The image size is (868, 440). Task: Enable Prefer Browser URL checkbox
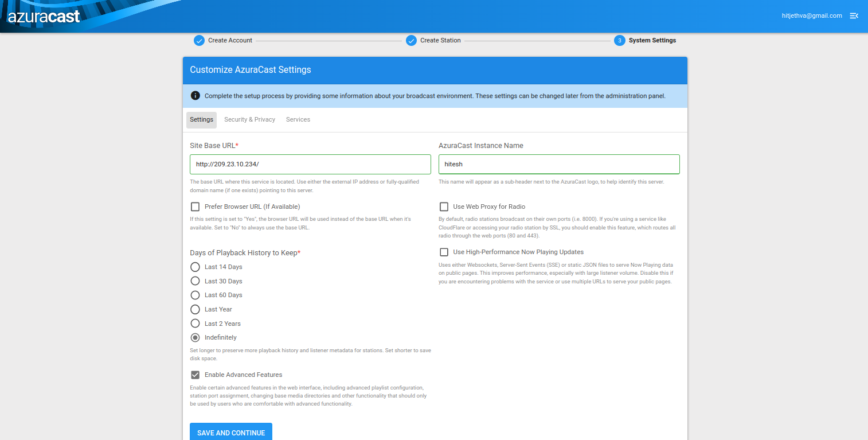[x=195, y=207]
